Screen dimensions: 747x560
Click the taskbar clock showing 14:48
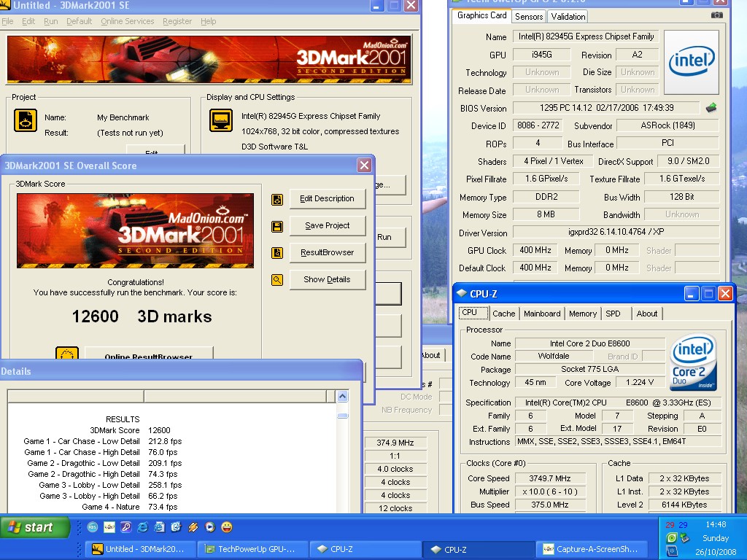[716, 524]
